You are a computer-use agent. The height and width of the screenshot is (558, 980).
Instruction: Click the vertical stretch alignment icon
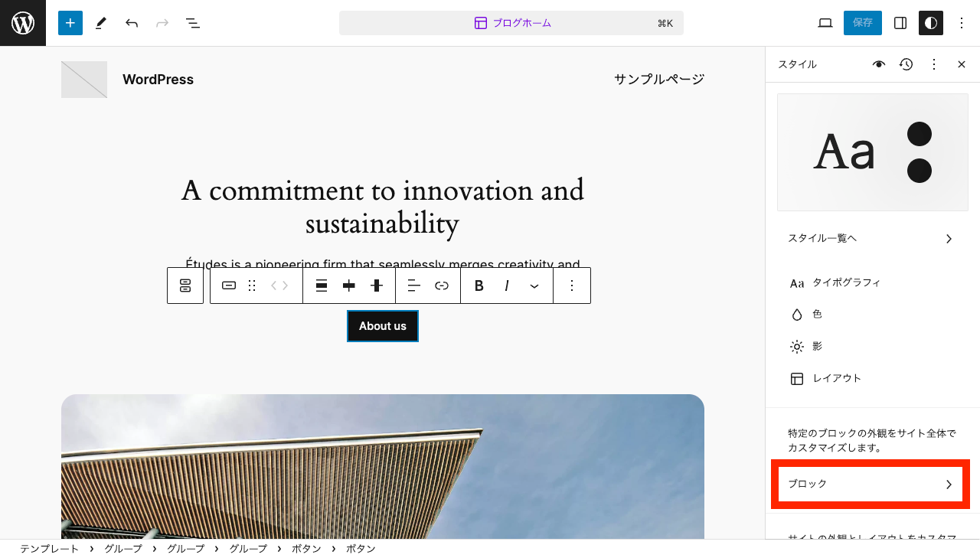[x=377, y=286]
